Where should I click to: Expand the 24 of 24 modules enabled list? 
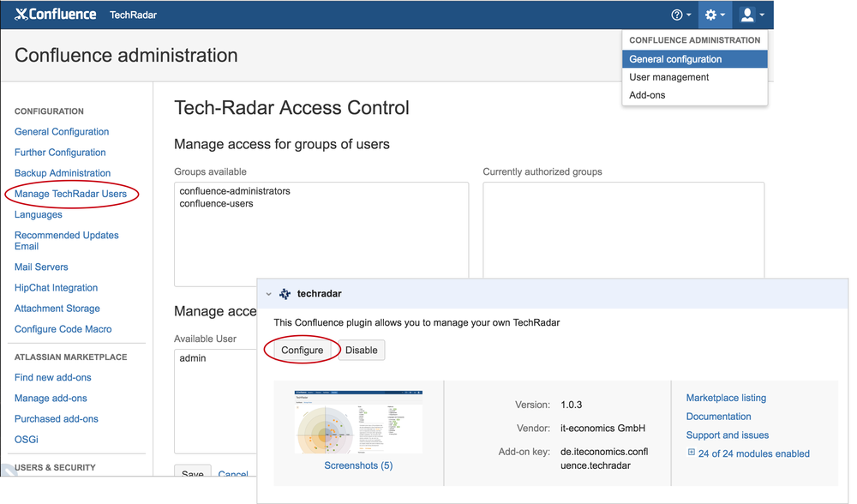[x=747, y=453]
